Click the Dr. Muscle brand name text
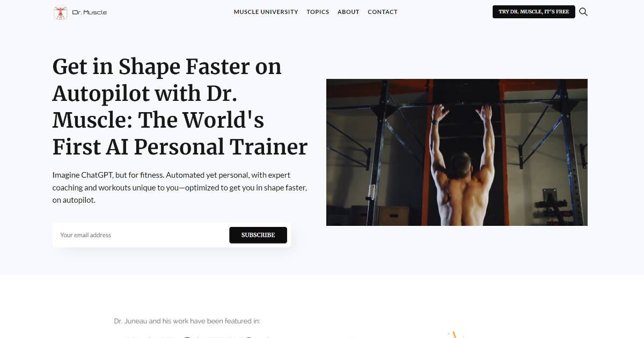 coord(90,12)
